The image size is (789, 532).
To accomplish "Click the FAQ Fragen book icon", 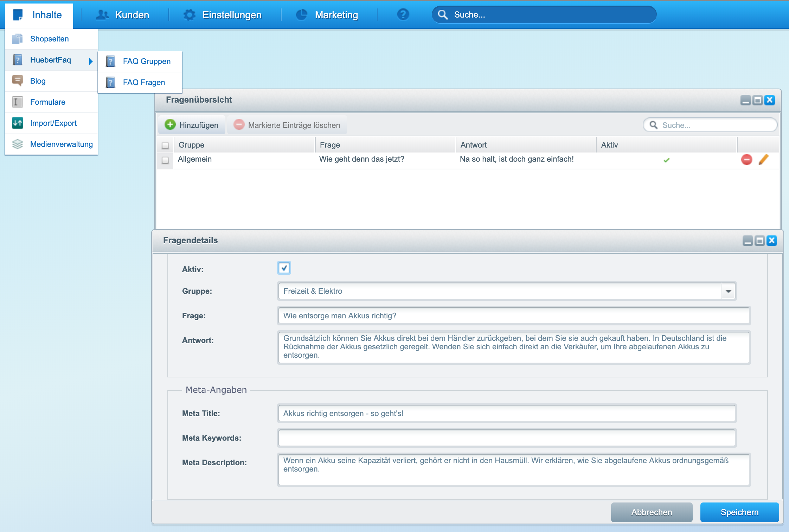I will point(110,83).
